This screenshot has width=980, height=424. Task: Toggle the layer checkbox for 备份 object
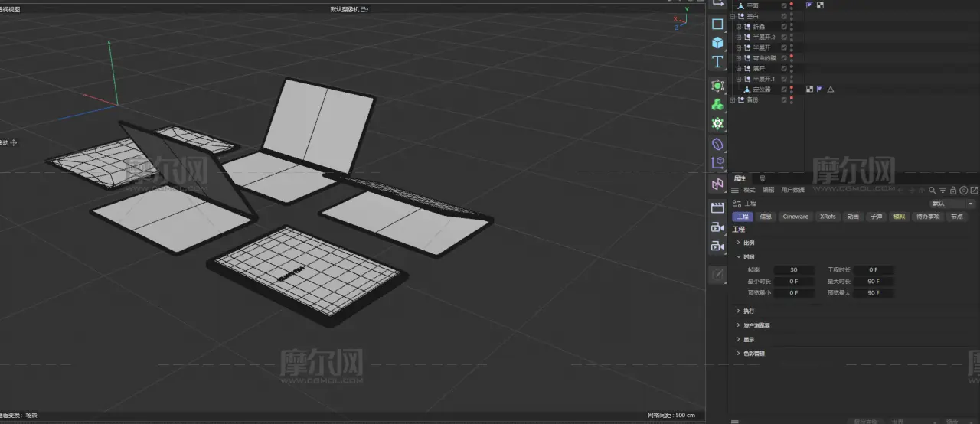[783, 100]
